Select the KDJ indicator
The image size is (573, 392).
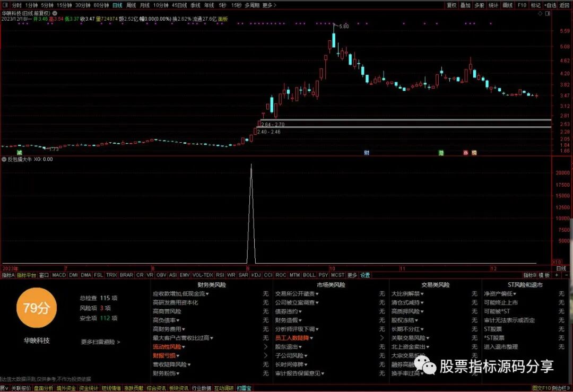256,275
